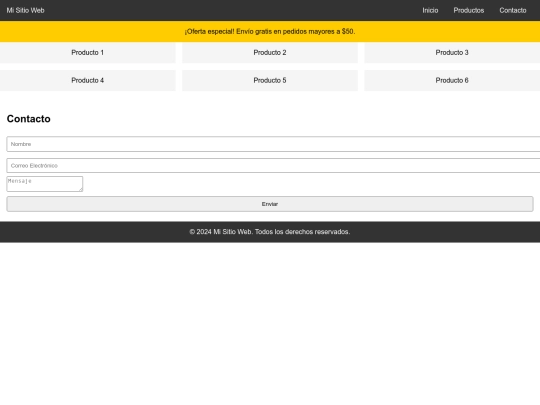The image size is (540, 405).
Task: Focus the Correo Electrónico input field
Action: point(273,166)
